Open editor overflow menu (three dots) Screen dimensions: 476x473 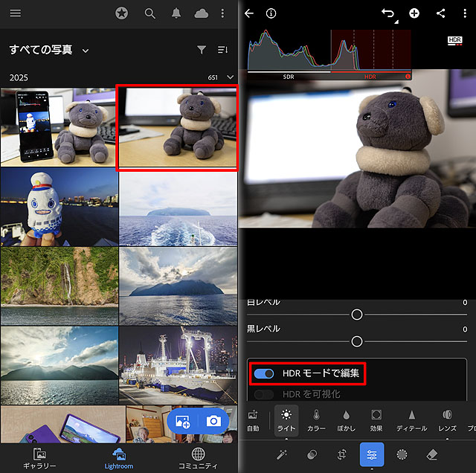pyautogui.click(x=465, y=13)
